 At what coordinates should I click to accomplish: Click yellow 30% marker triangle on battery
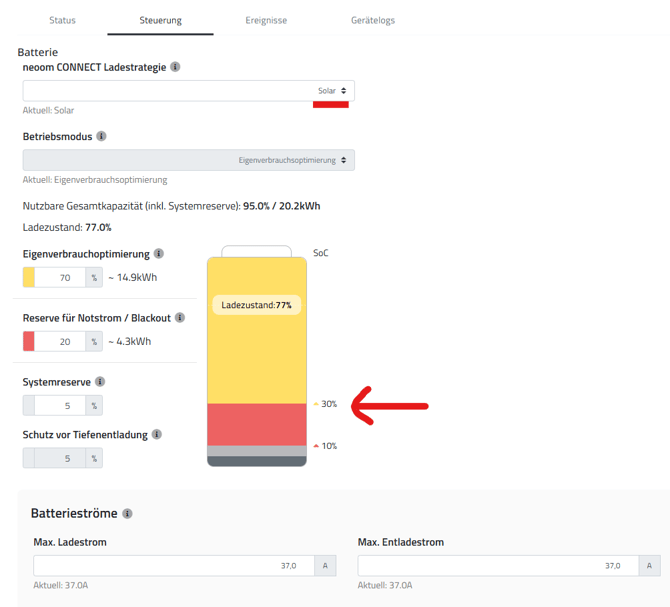tap(316, 404)
